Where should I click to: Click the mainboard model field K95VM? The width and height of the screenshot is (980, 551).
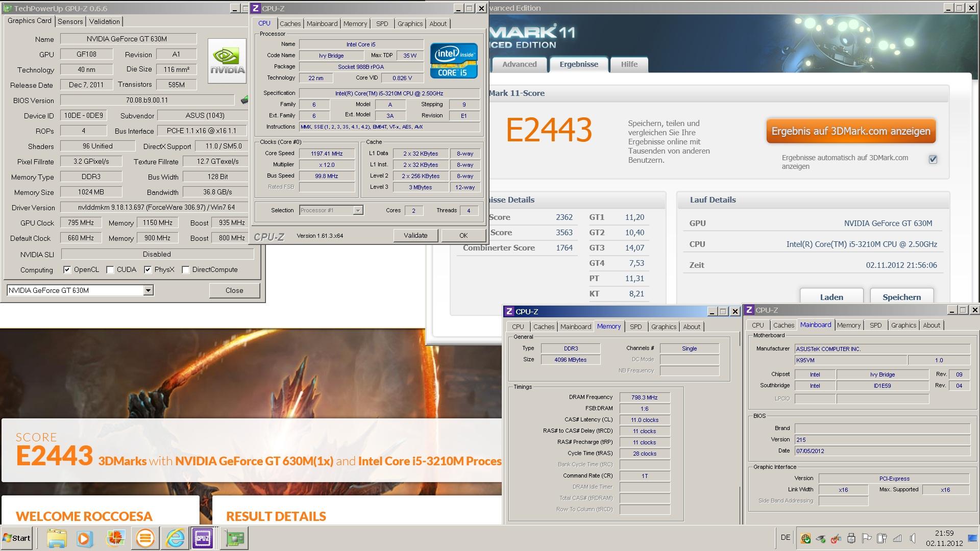(850, 360)
